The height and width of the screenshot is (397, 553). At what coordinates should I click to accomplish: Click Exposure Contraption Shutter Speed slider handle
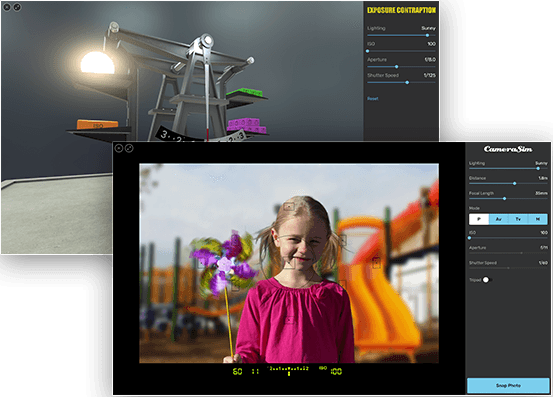click(407, 83)
